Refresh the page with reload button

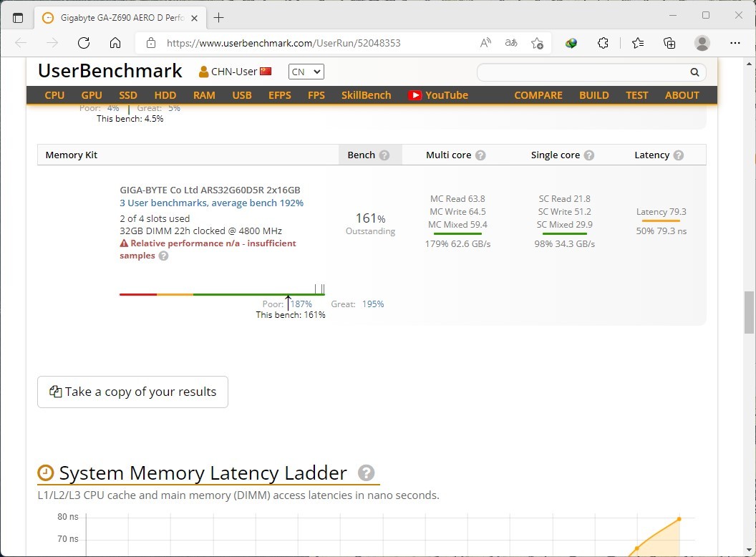[x=84, y=43]
